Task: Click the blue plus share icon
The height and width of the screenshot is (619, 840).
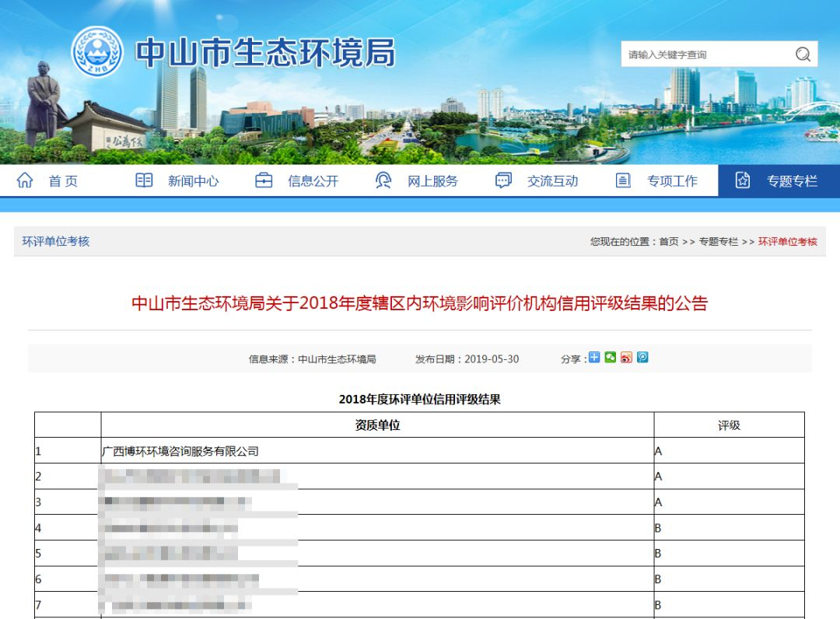Action: coord(594,358)
